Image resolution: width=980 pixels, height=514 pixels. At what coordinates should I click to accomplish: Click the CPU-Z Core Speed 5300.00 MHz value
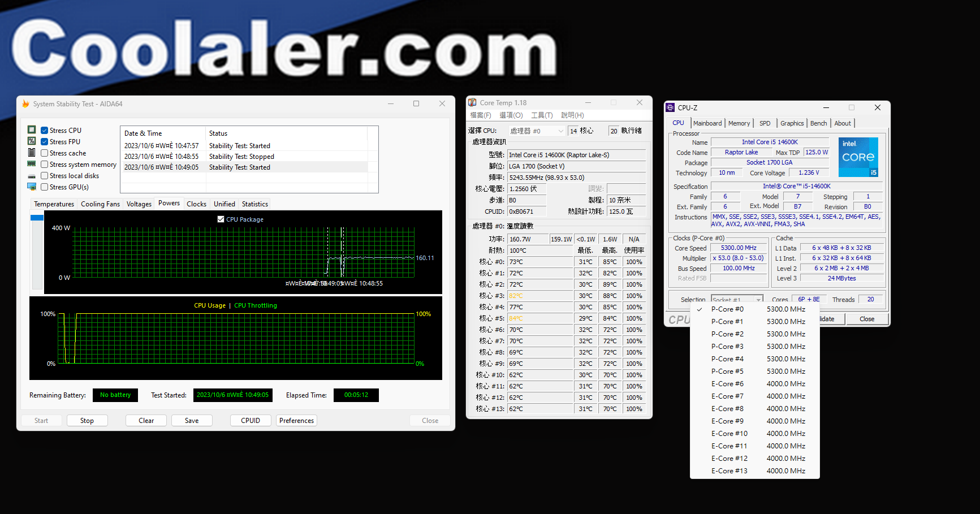[739, 248]
